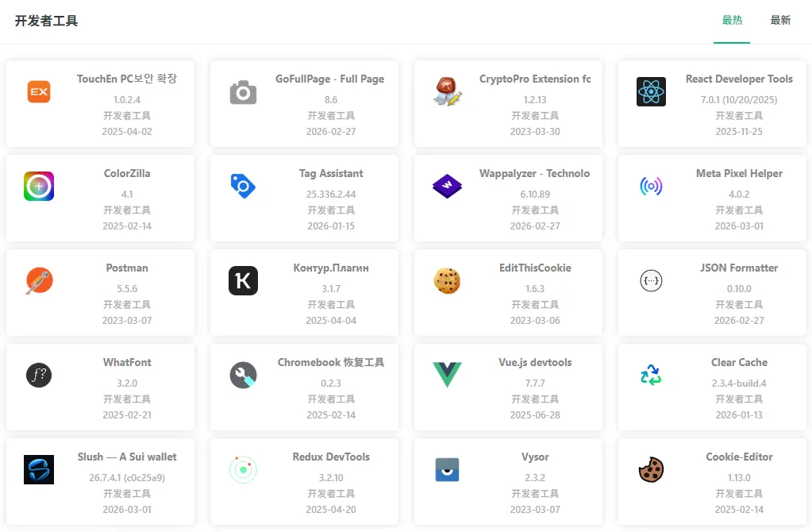
Task: Click the date 2023-03-30
Action: coord(535,132)
